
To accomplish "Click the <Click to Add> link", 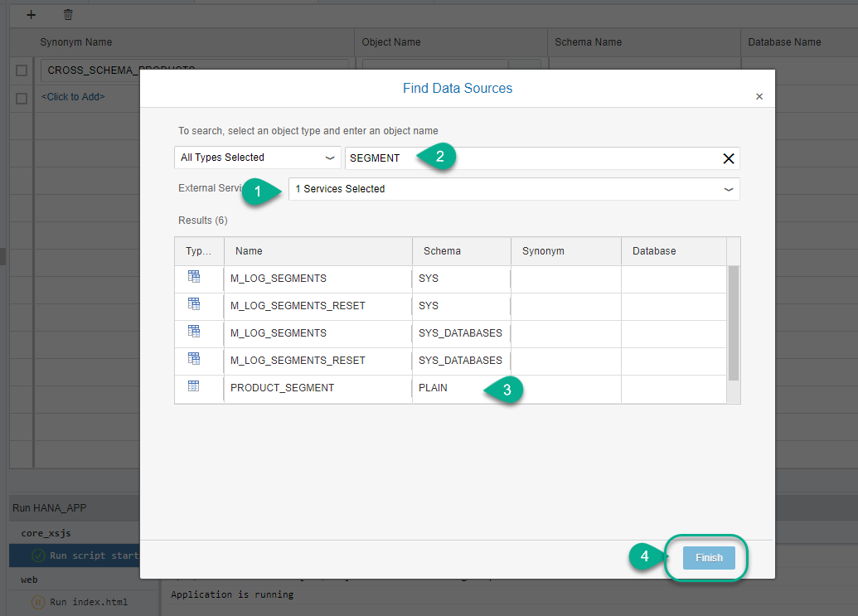I will (73, 97).
